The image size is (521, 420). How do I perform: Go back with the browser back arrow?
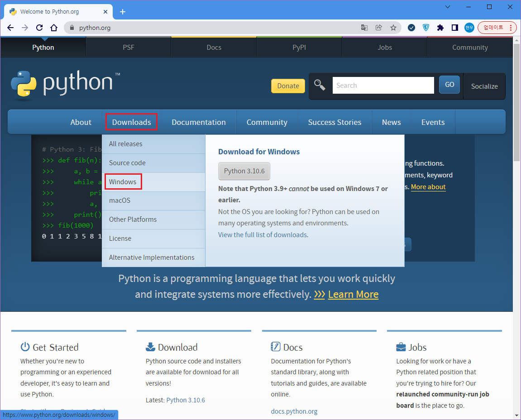[x=10, y=28]
